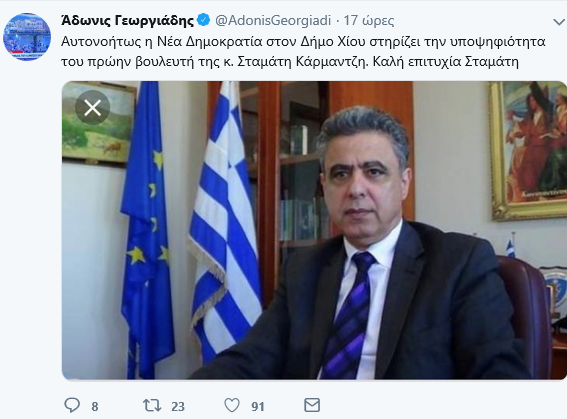The width and height of the screenshot is (567, 419).
Task: Click the blue verified badge
Action: 204,20
